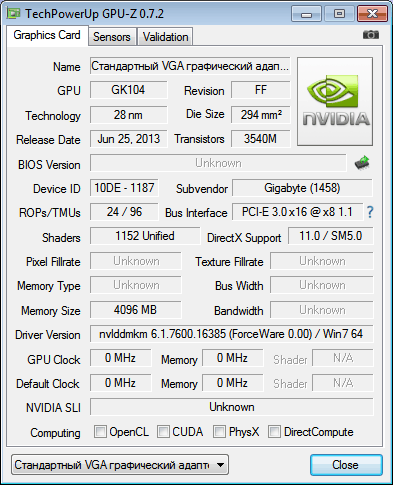Image resolution: width=393 pixels, height=485 pixels.
Task: Click the Bus Width Unknown field
Action: [322, 285]
